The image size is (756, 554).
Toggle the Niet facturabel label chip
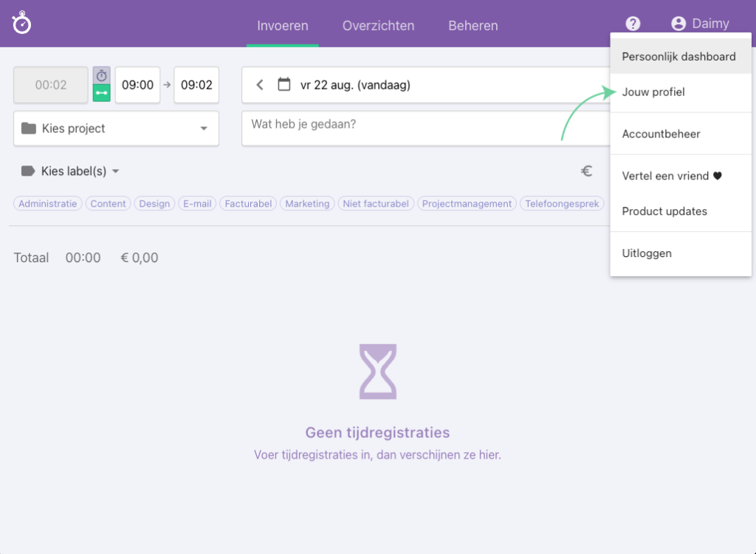point(376,204)
